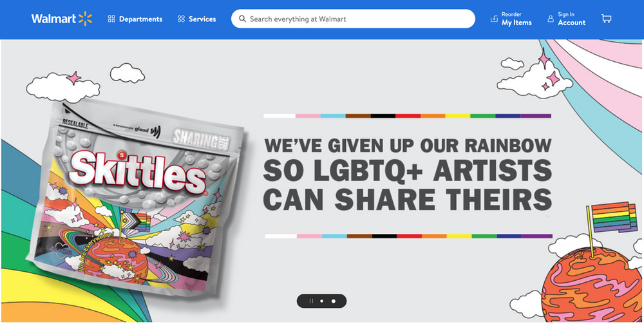
Task: Pause the banner carousel
Action: [311, 301]
